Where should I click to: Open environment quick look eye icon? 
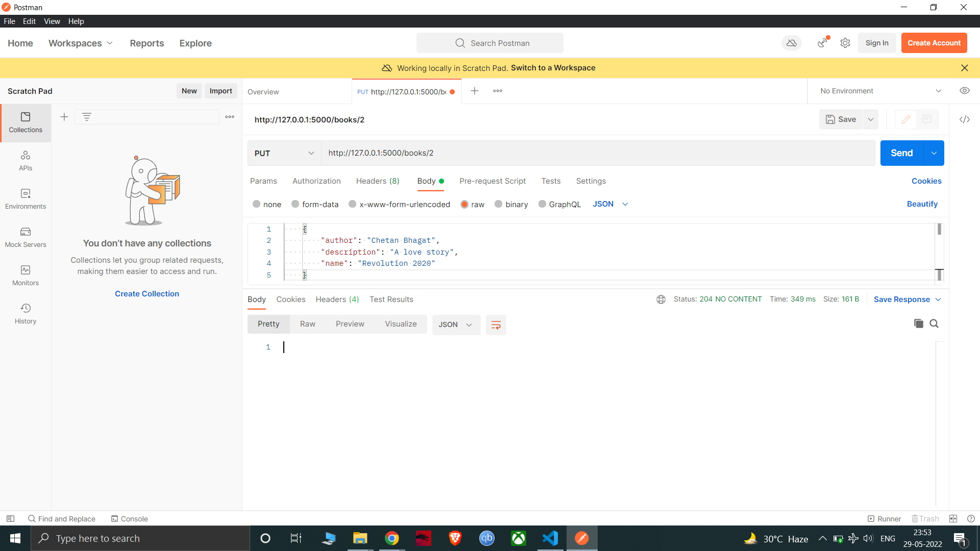pos(965,91)
